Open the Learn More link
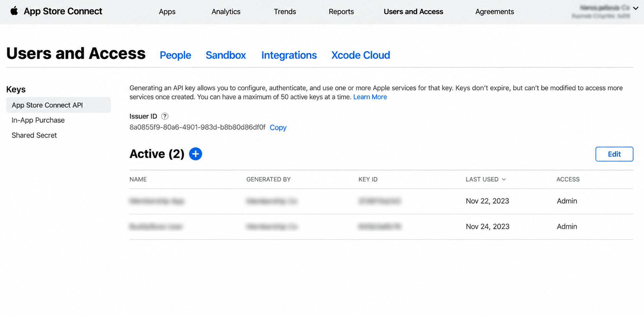The image size is (644, 315). pyautogui.click(x=370, y=97)
